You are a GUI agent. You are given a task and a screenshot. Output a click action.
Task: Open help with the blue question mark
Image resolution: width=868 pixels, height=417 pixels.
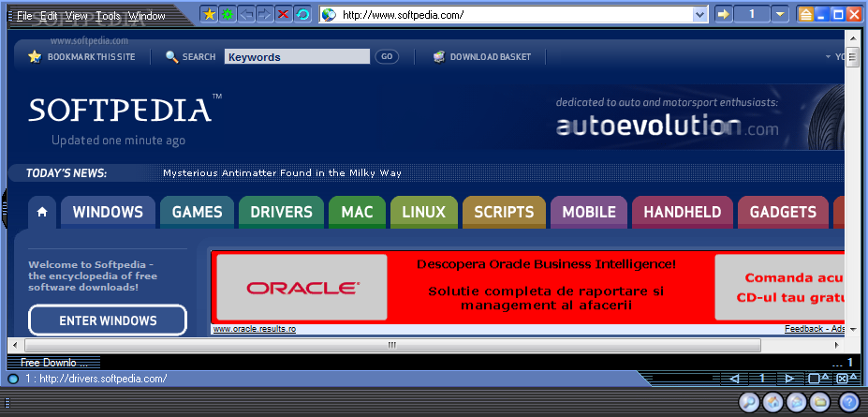(848, 401)
